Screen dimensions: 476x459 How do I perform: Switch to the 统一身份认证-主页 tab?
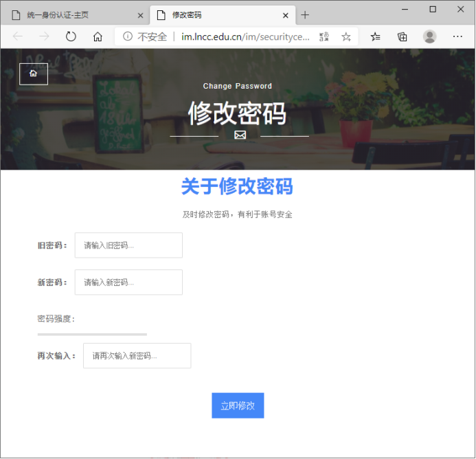click(x=69, y=15)
